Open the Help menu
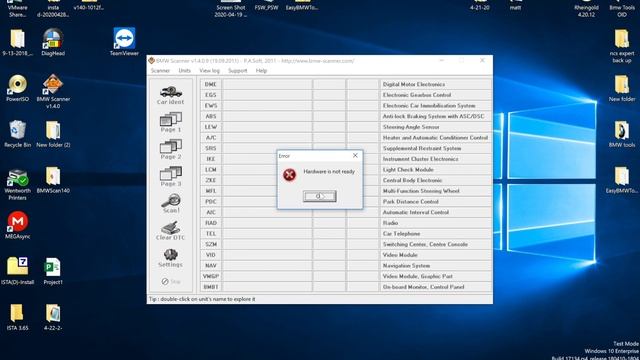This screenshot has height=360, width=640. coord(261,71)
